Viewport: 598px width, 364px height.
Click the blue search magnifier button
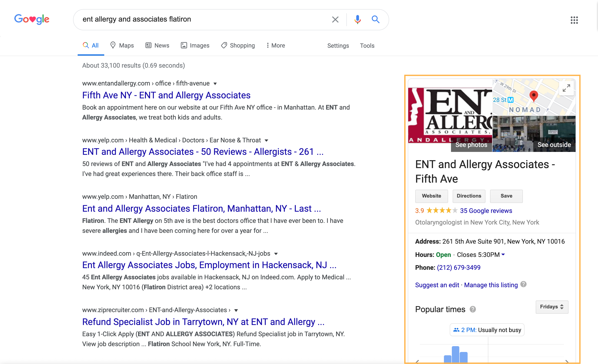click(x=375, y=19)
